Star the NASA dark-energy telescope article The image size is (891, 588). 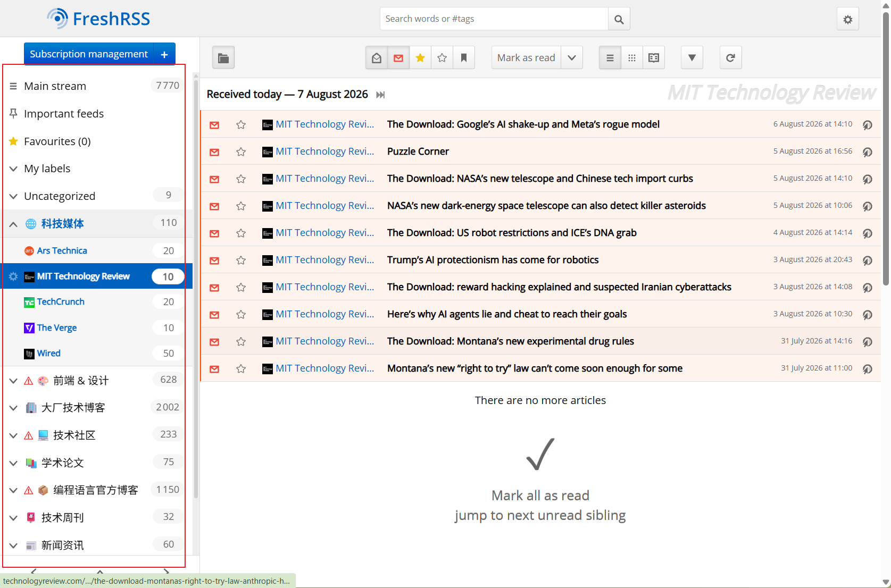[x=241, y=206]
